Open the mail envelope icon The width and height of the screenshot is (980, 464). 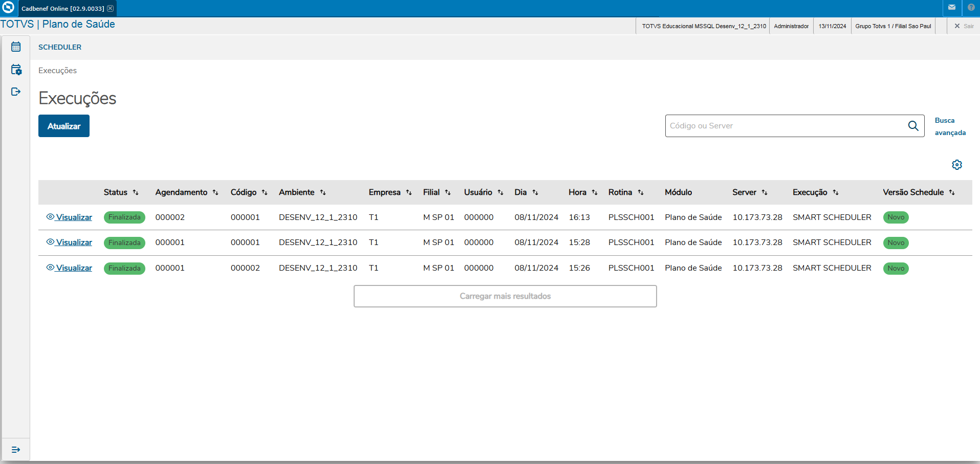coord(952,8)
